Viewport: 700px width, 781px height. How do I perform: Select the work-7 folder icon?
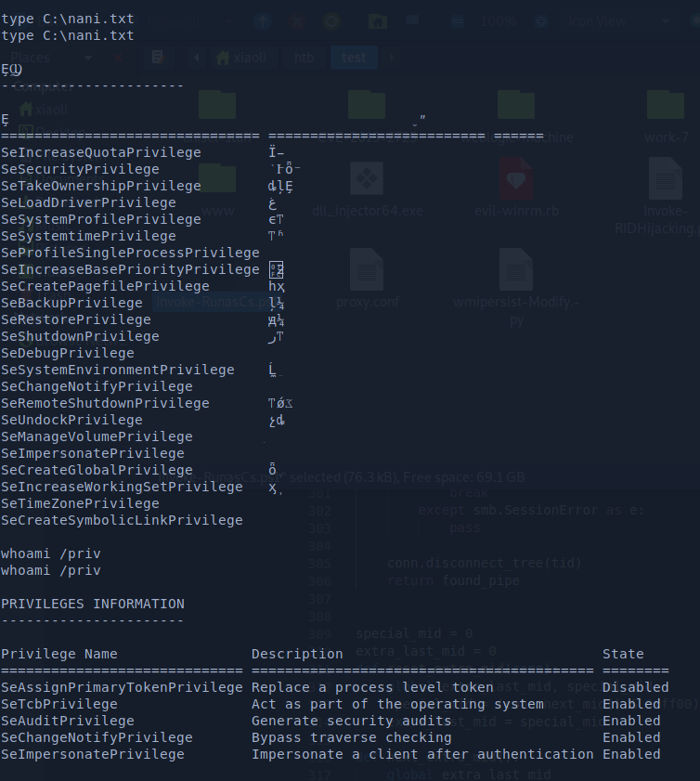[x=665, y=105]
